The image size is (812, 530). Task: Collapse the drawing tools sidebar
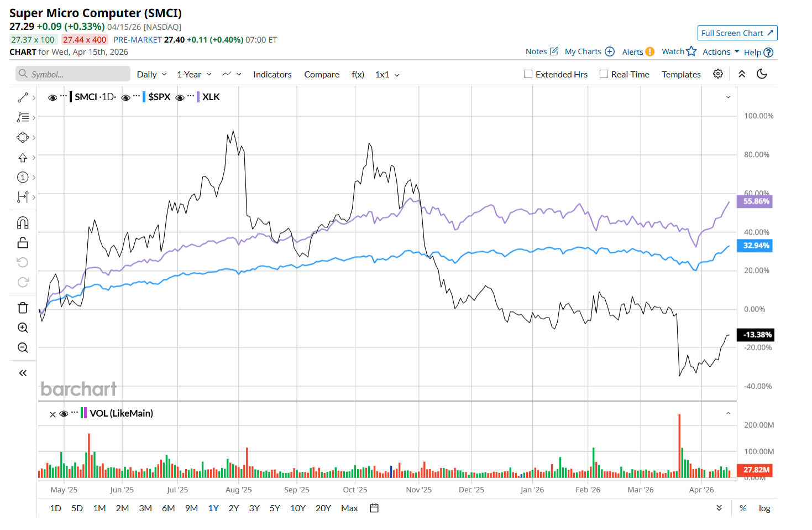click(x=23, y=373)
